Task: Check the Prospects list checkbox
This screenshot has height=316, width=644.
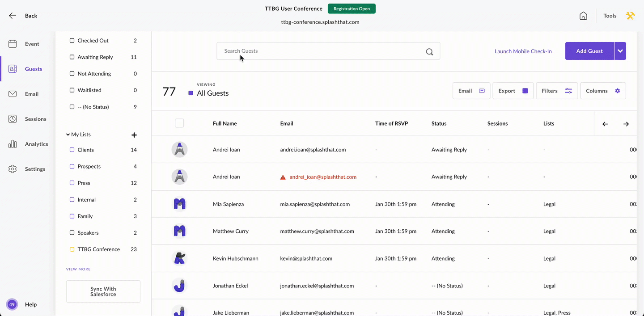Action: click(72, 167)
